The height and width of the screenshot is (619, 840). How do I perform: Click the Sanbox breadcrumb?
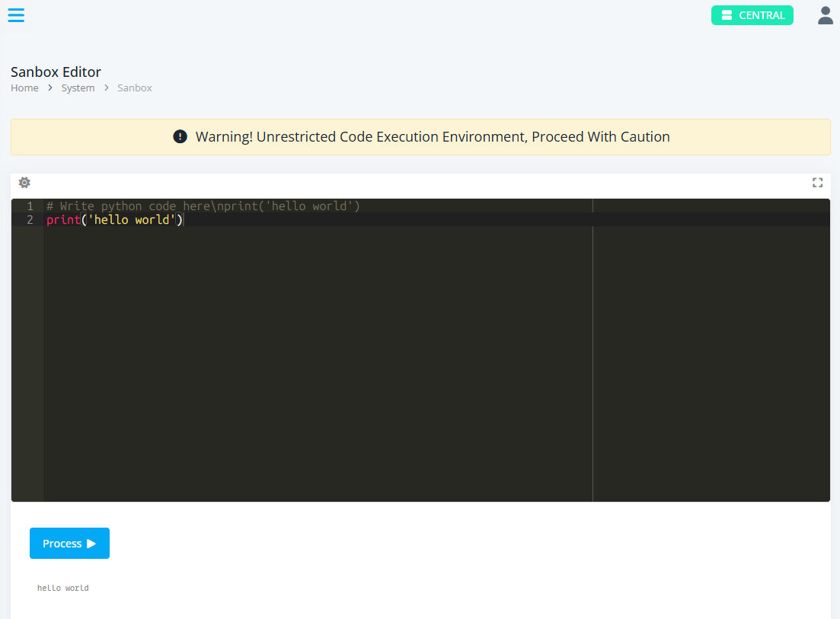pos(135,88)
